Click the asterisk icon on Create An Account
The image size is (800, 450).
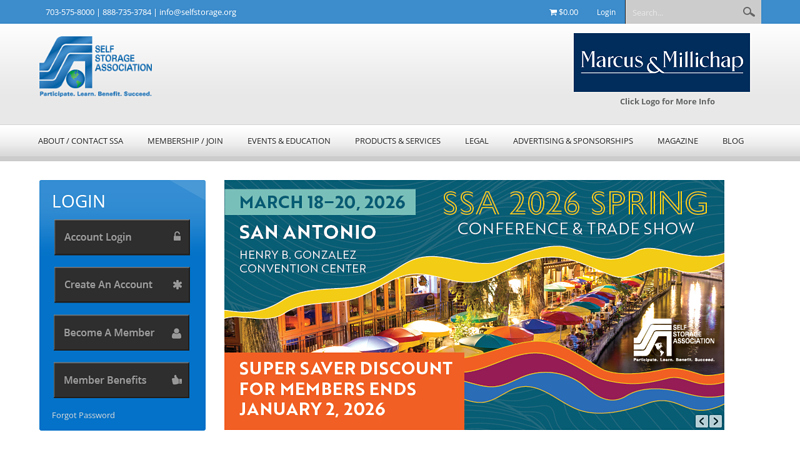point(177,284)
